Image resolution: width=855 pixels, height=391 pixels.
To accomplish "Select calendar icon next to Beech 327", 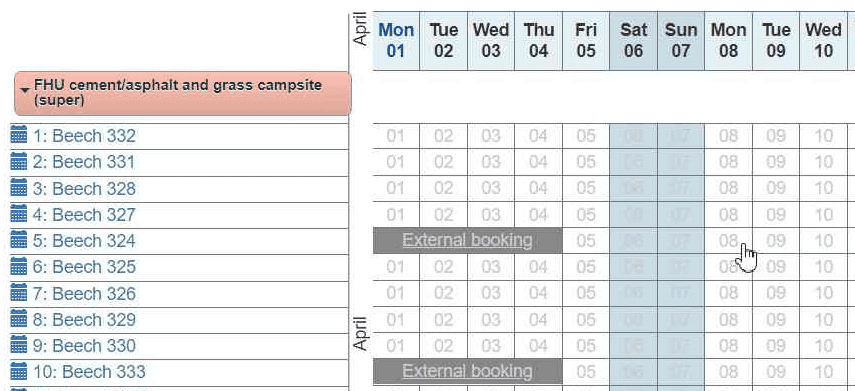I will (19, 214).
